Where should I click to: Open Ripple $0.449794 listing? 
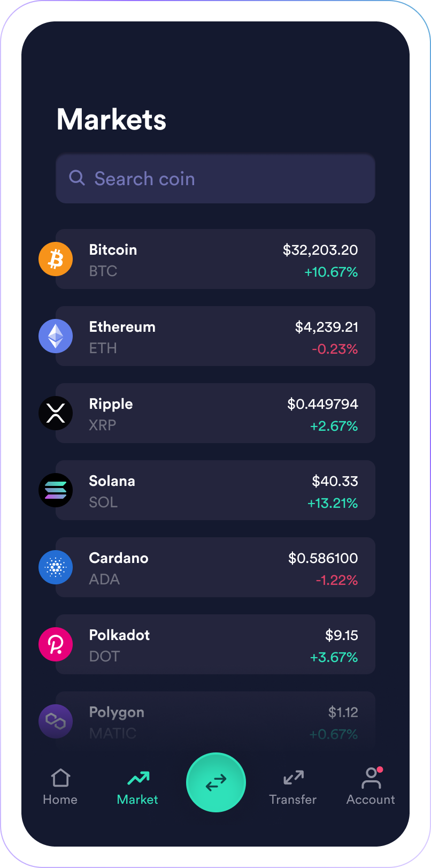click(215, 413)
